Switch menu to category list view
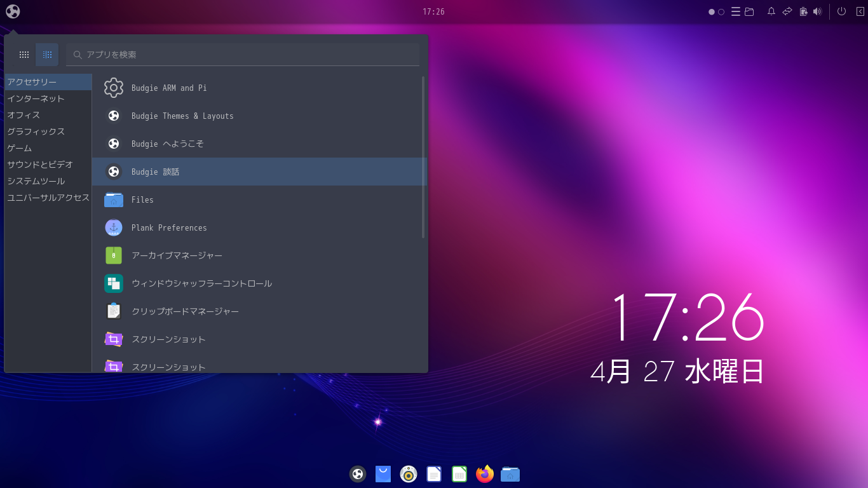 click(x=47, y=55)
